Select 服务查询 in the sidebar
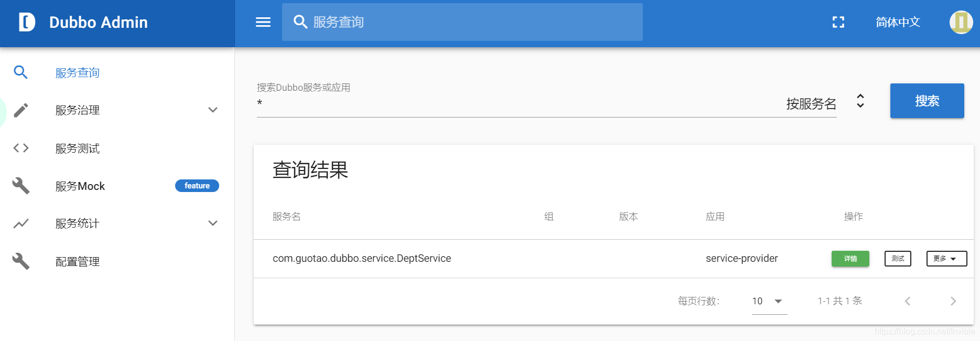980x341 pixels. [78, 72]
